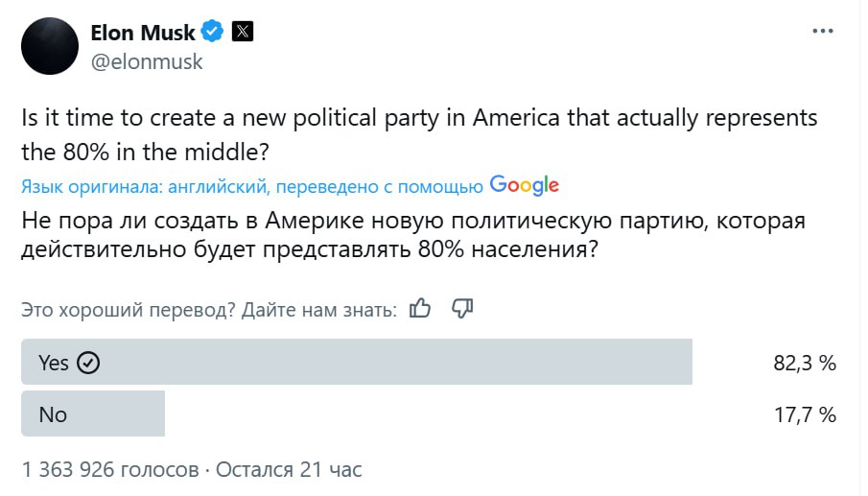Click the Остался 21 час remaining time
The width and height of the screenshot is (868, 496).
289,469
